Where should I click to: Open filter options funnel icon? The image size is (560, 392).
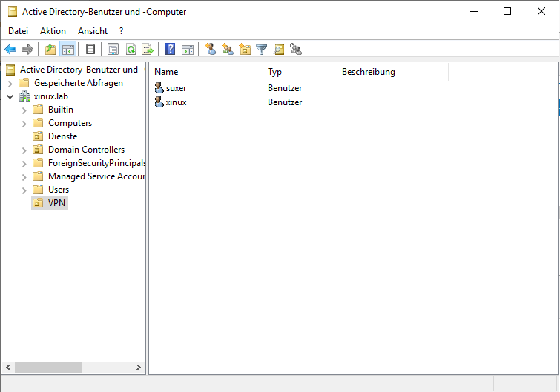click(262, 50)
